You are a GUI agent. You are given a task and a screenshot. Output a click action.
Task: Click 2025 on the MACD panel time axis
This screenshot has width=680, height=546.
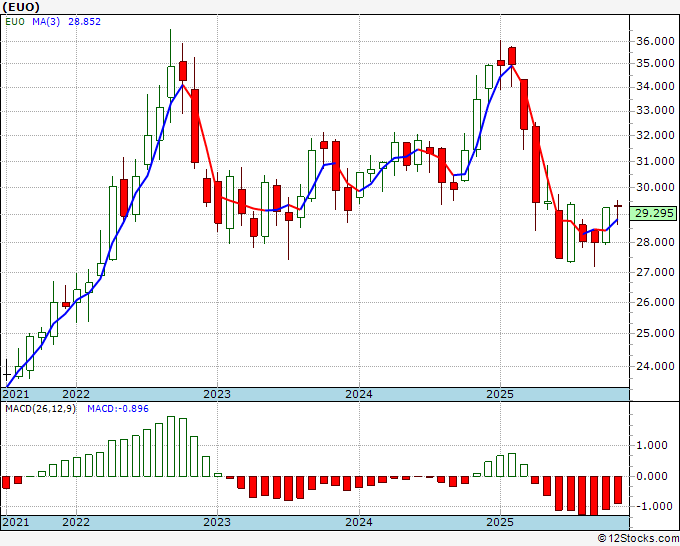(x=500, y=522)
